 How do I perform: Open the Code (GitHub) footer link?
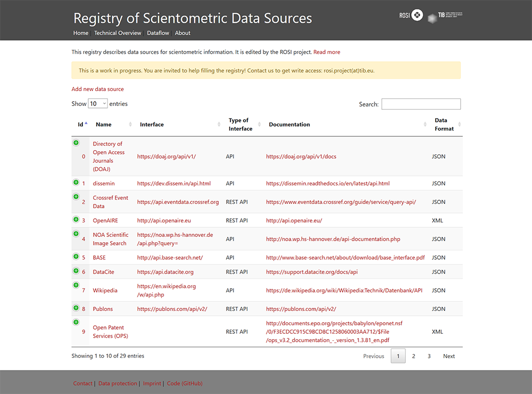(x=185, y=383)
